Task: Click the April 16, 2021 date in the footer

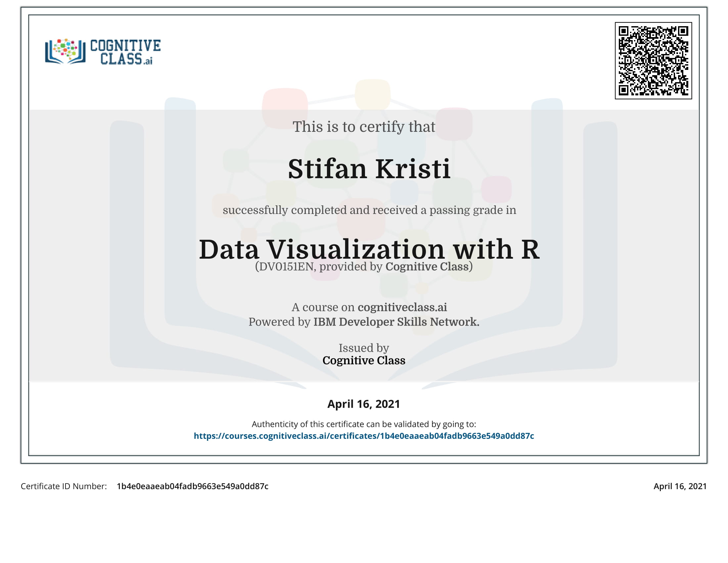Action: coord(680,486)
